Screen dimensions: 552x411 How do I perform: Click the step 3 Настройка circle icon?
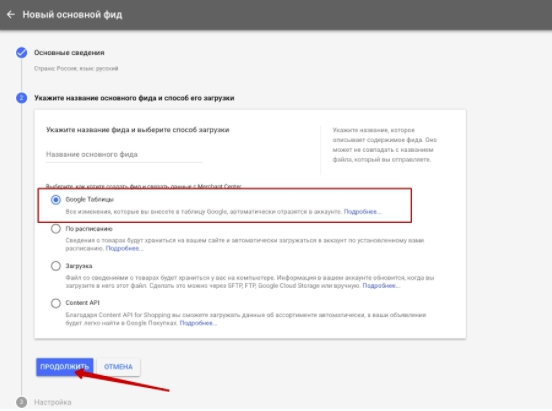coord(21,402)
